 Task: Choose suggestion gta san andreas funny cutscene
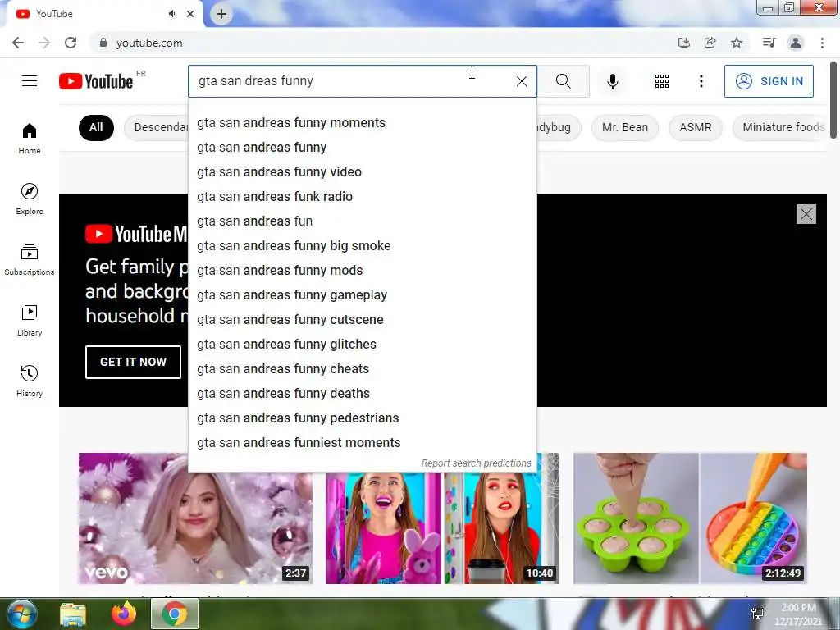[x=362, y=320]
